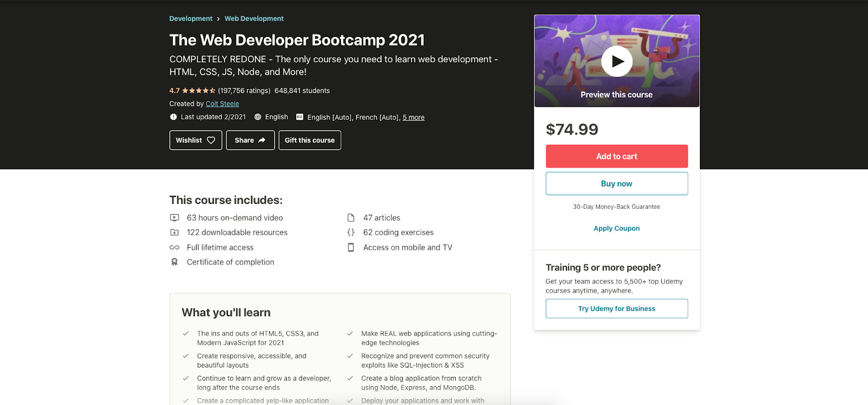Click the Add to cart button
The width and height of the screenshot is (868, 405).
pos(617,156)
